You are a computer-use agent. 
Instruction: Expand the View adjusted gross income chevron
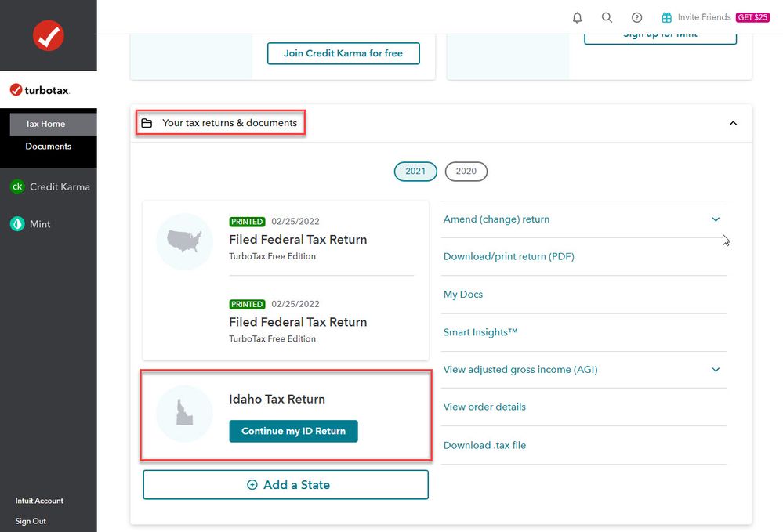point(716,370)
